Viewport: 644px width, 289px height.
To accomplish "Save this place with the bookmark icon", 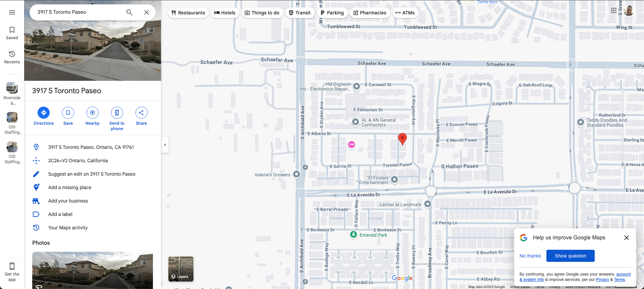I will [x=68, y=113].
